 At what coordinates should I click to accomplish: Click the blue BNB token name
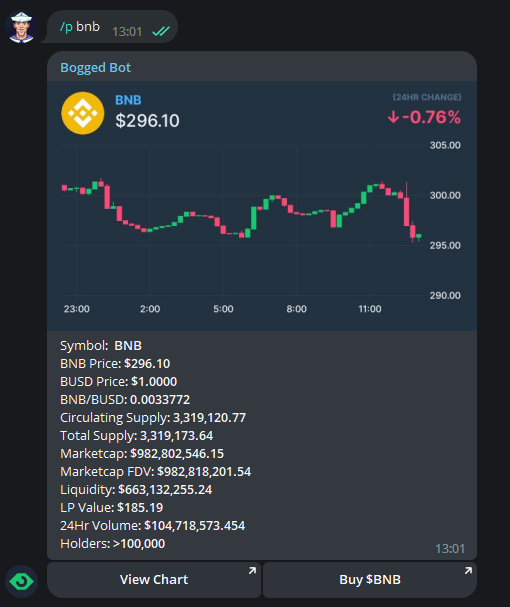[x=128, y=100]
